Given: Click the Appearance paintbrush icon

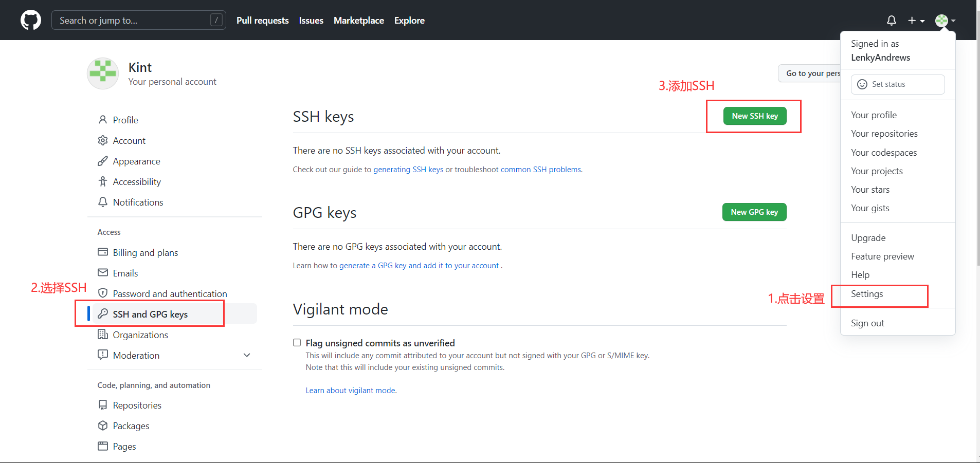Looking at the screenshot, I should tap(103, 161).
